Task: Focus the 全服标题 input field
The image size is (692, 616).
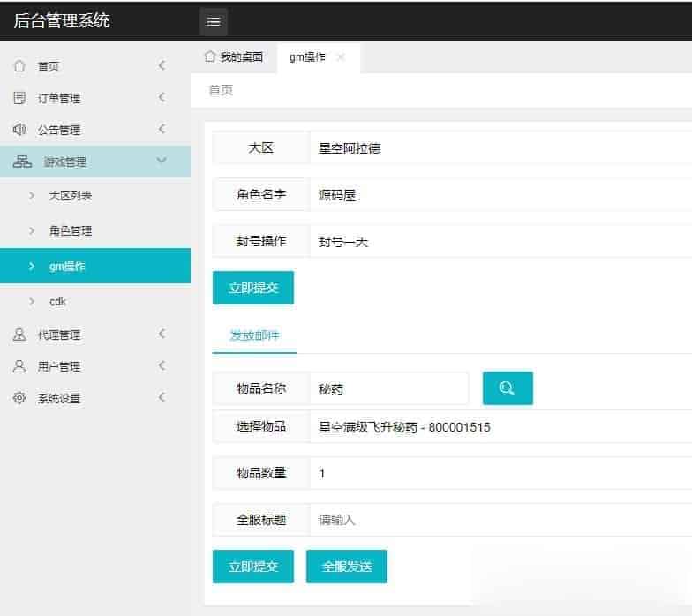Action: click(x=501, y=520)
